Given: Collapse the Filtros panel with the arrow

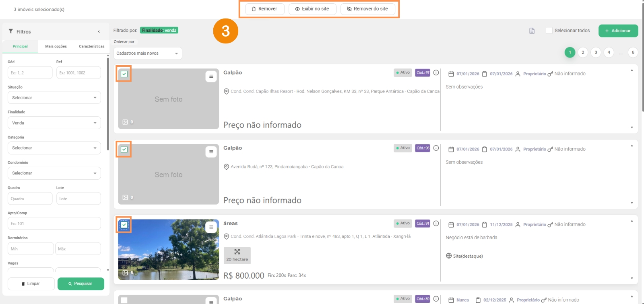Looking at the screenshot, I should tap(99, 32).
